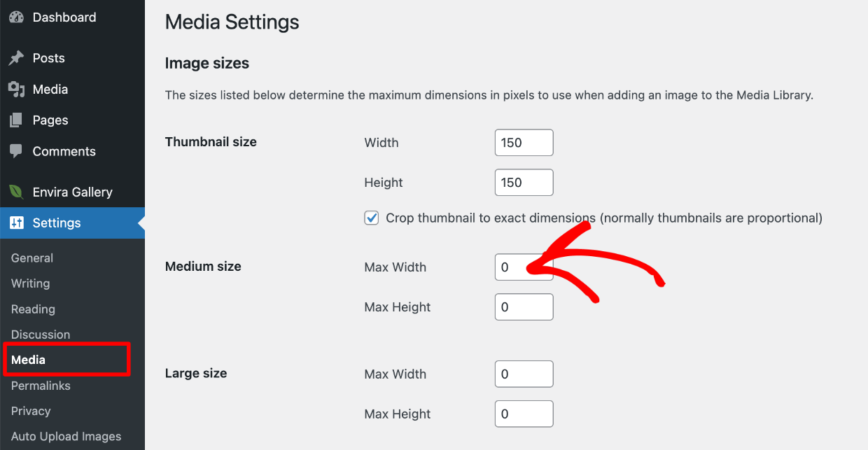Open the General settings submenu entry
868x450 pixels.
click(x=31, y=258)
